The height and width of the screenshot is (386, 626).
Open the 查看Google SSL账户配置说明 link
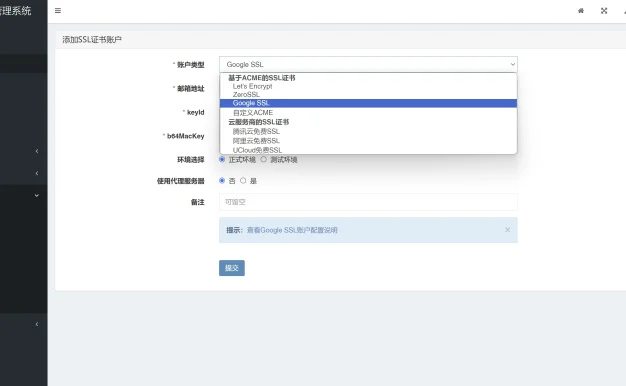tap(292, 230)
